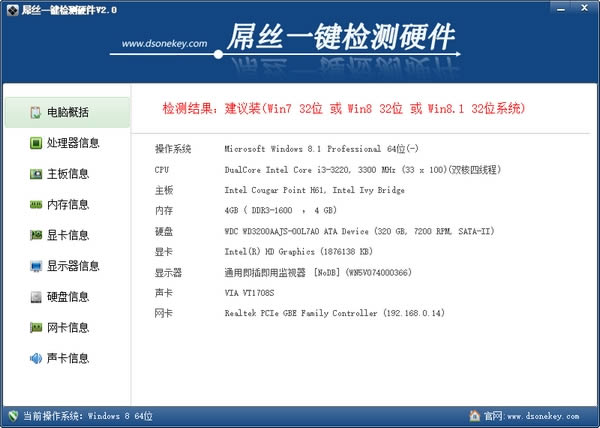Click the 显示器信息 monitor icon
The image size is (600, 428).
[x=36, y=266]
